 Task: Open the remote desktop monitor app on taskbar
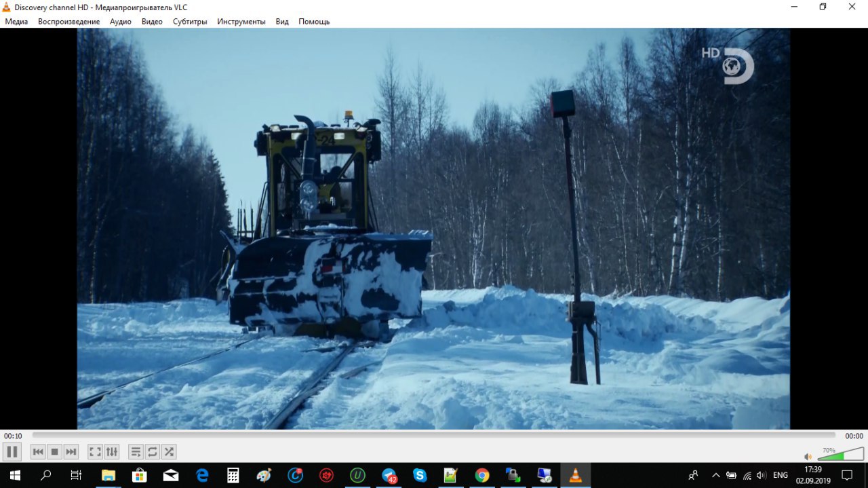(545, 475)
